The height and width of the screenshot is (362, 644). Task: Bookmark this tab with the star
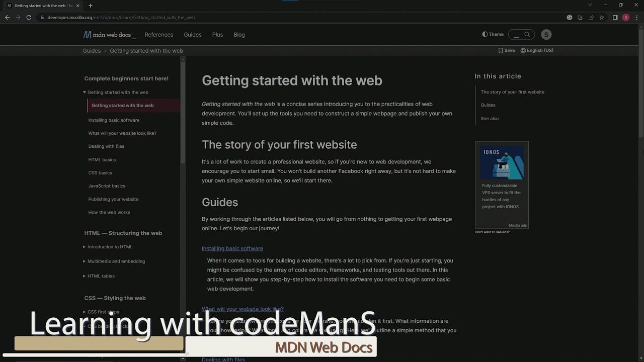[x=601, y=18]
